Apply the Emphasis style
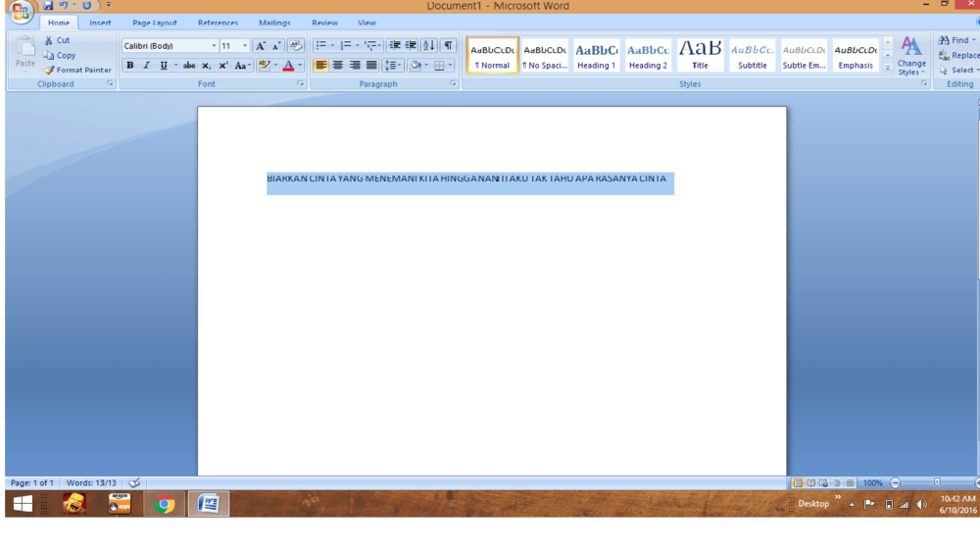The image size is (980, 551). pyautogui.click(x=856, y=56)
